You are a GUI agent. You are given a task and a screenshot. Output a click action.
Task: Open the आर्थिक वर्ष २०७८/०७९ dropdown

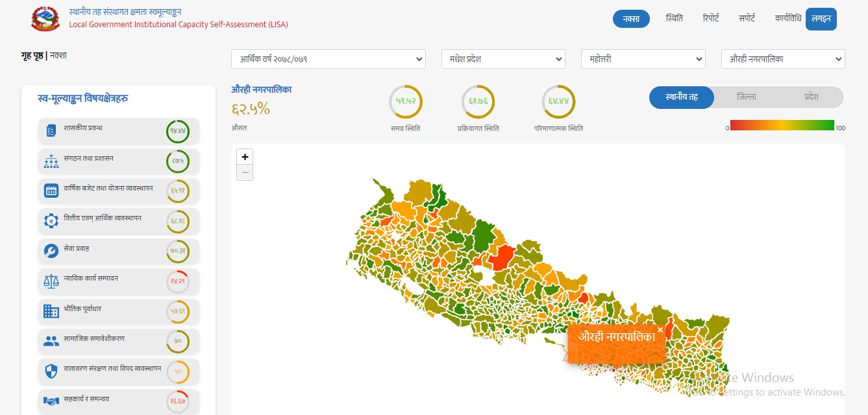[328, 59]
